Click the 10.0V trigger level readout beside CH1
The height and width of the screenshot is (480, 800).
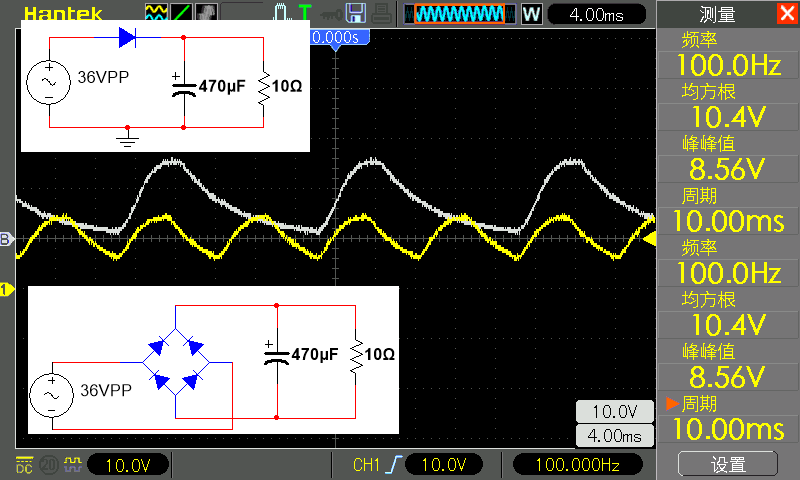(x=444, y=465)
